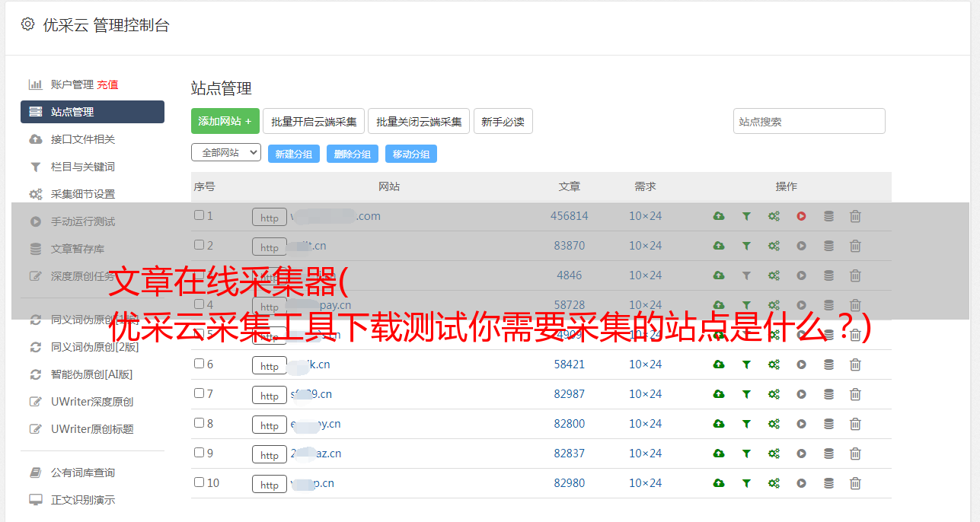Viewport: 980px width, 522px height.
Task: Click the gears icon in row 10
Action: (x=774, y=483)
